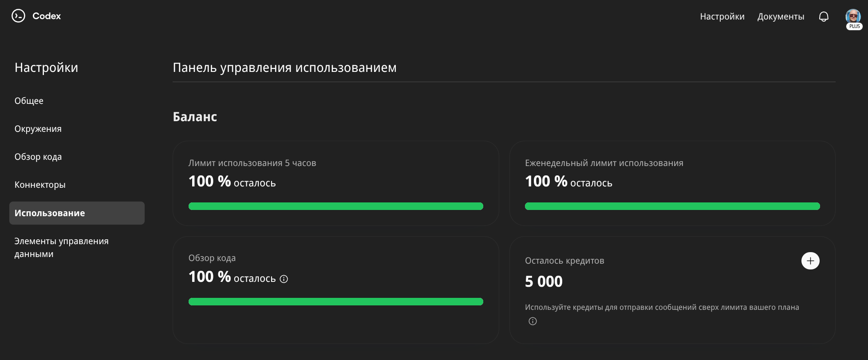868x360 pixels.
Task: Open the user profile avatar menu
Action: (853, 16)
